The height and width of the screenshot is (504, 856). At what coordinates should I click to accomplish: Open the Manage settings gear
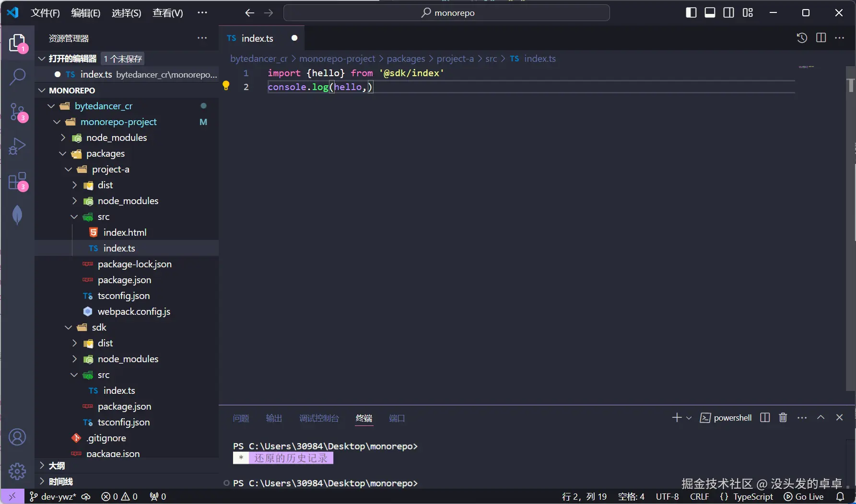(x=17, y=471)
